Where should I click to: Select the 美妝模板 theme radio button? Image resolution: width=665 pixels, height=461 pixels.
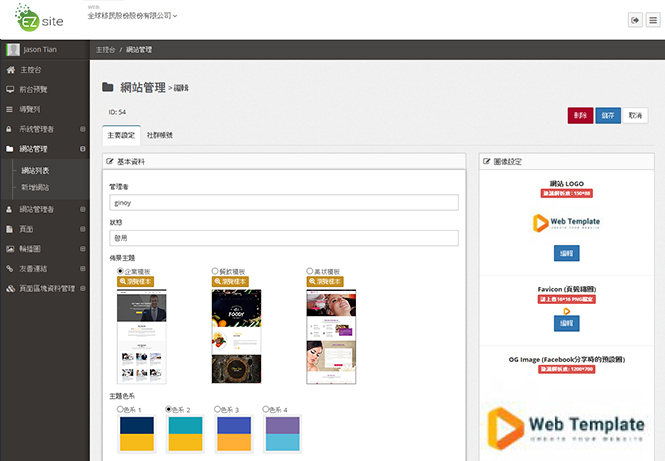[x=310, y=271]
